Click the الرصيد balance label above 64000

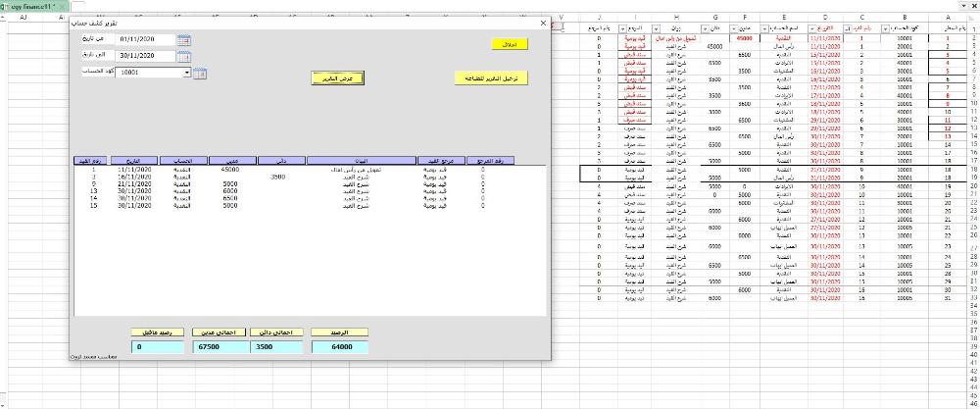click(340, 332)
